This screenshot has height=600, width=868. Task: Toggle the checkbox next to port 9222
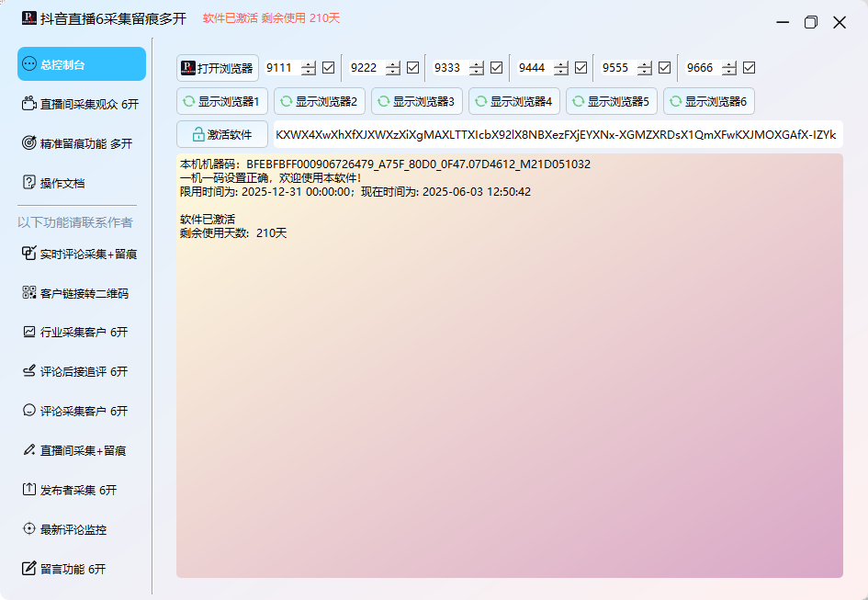(x=413, y=68)
